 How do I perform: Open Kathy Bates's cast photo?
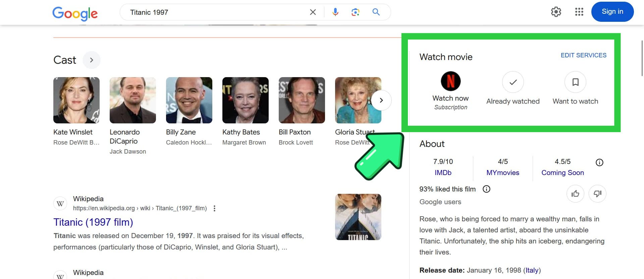[x=246, y=100]
